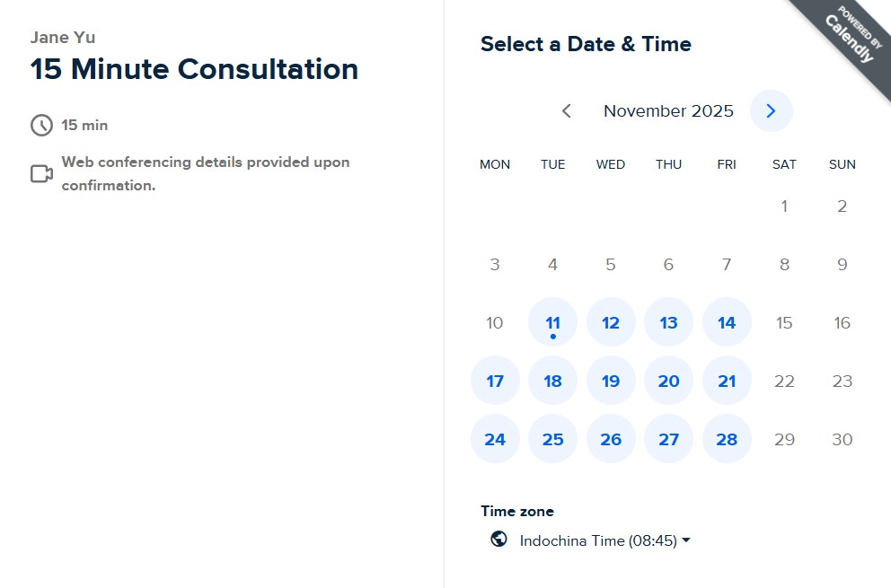
Task: Open the Powered by Calendly ribbon
Action: click(x=845, y=41)
